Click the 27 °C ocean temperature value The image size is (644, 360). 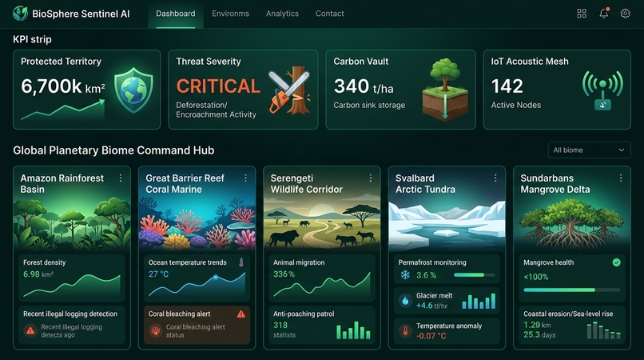158,274
